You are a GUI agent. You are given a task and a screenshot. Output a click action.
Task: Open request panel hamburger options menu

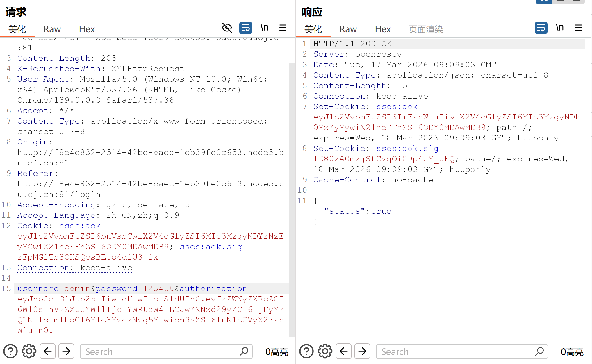[283, 28]
